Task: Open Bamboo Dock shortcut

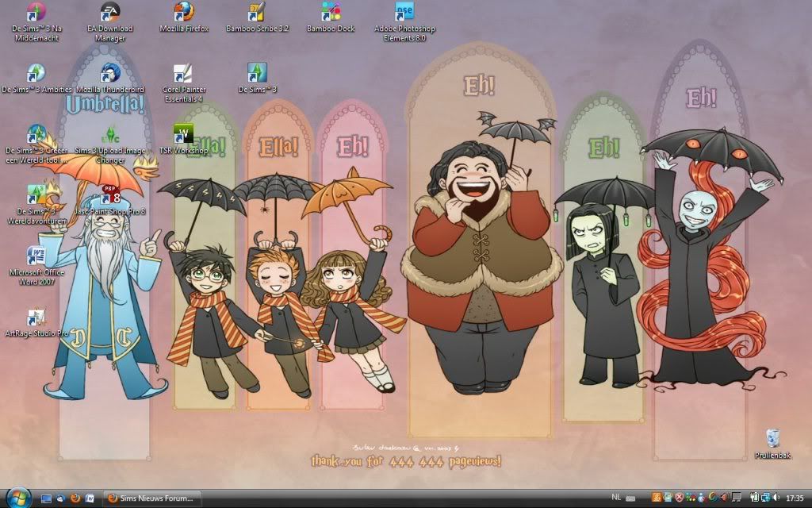Action: pos(331,17)
